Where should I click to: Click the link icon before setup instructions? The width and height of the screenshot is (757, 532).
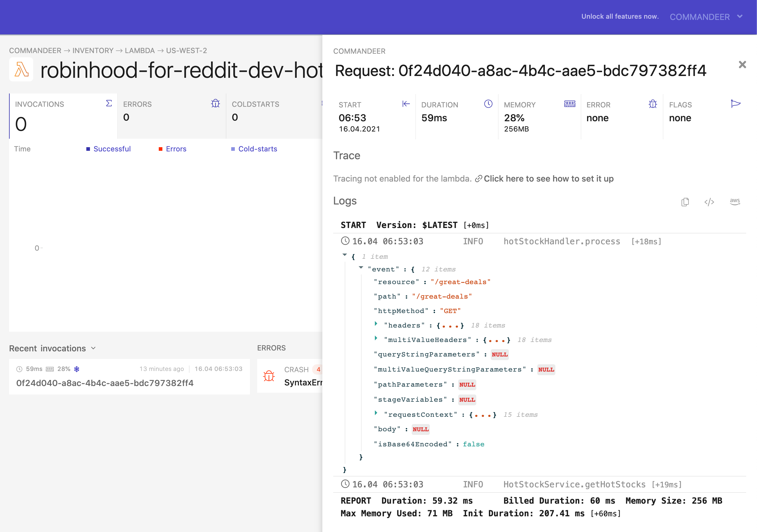pyautogui.click(x=478, y=179)
